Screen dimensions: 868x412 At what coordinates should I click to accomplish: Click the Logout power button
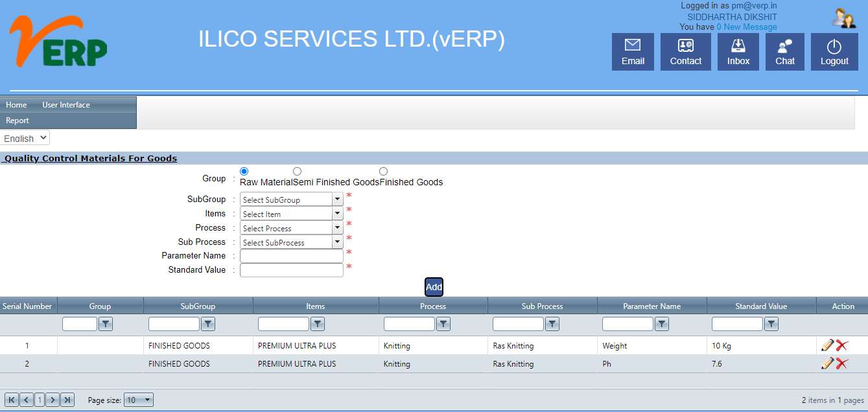[x=834, y=52]
